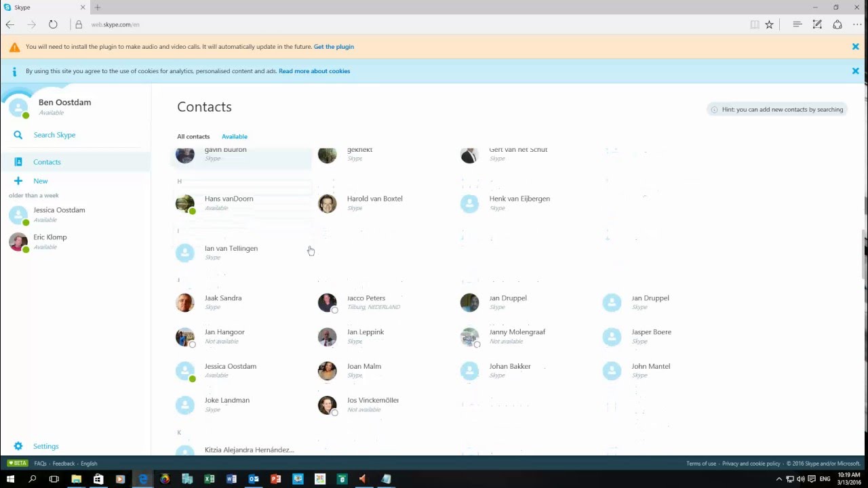
Task: Open the Privacy and cookie policy link
Action: (x=751, y=464)
